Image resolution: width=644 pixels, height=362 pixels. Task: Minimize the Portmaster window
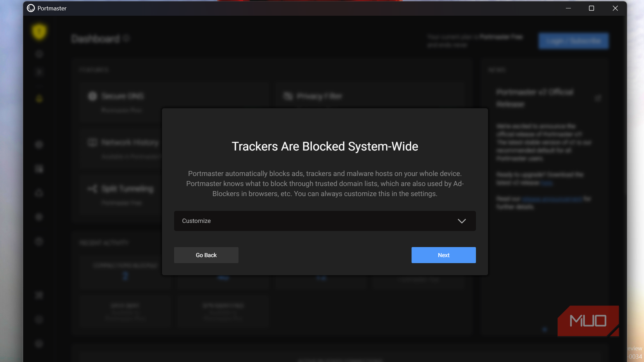pyautogui.click(x=568, y=8)
